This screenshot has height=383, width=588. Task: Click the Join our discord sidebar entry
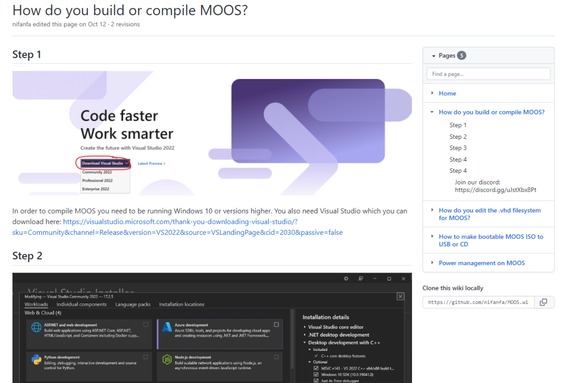(495, 186)
